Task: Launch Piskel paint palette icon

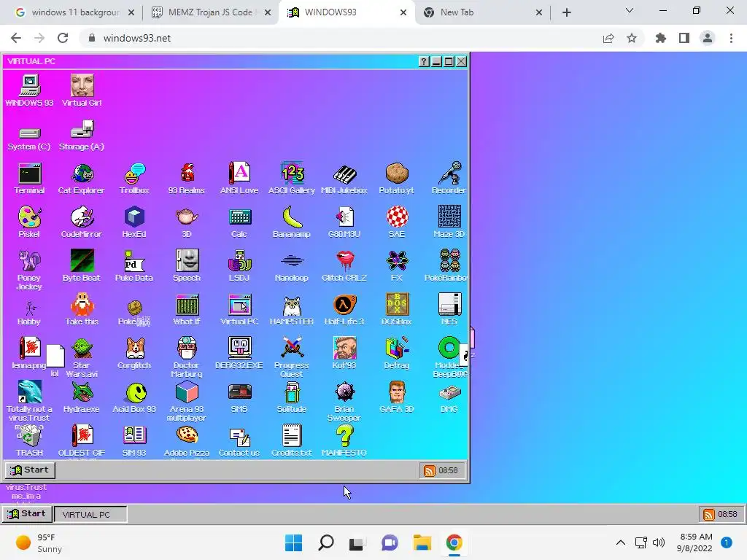Action: pyautogui.click(x=29, y=222)
